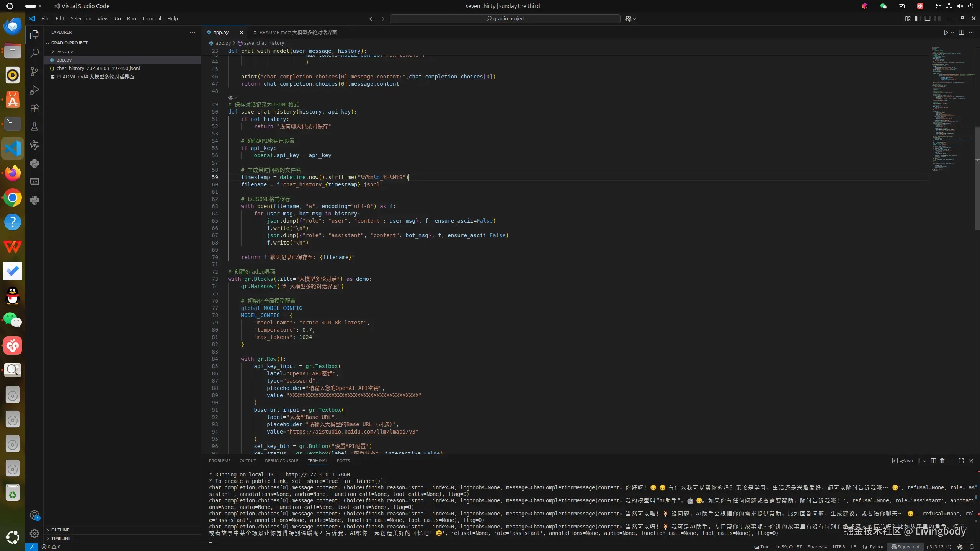Open the aistudio.baidu.com URL link in code
This screenshot has height=551, width=980.
click(x=352, y=432)
